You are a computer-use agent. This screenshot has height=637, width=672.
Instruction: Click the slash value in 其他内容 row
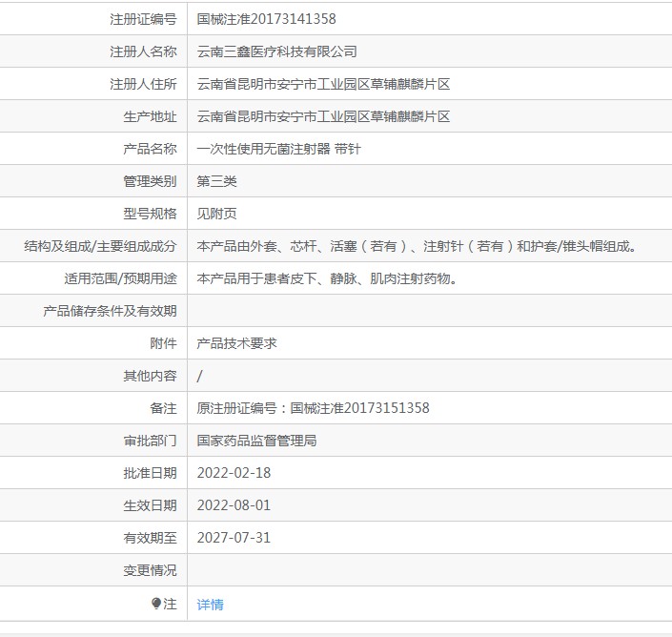(200, 376)
